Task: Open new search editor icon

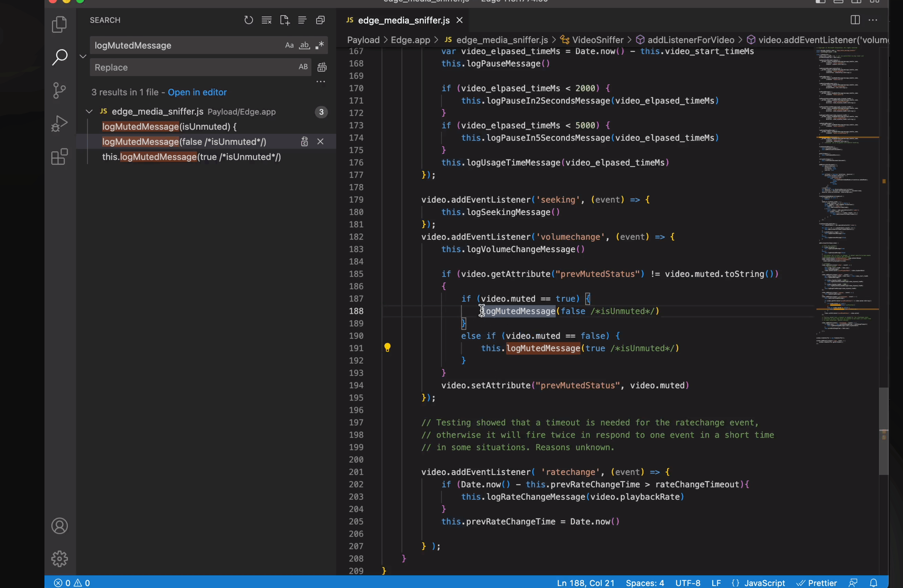Action: coord(285,20)
